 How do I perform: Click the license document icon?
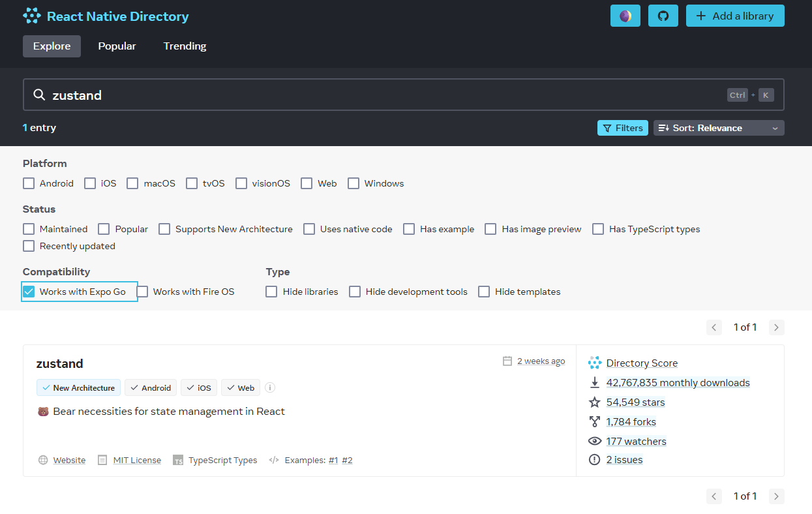tap(102, 460)
